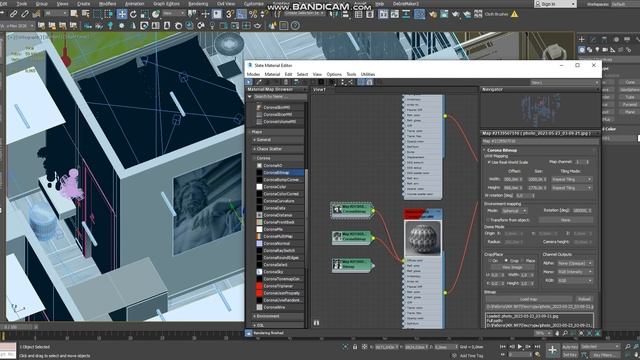Select CoronaMix map entry
The width and height of the screenshot is (640, 360).
(279, 229)
